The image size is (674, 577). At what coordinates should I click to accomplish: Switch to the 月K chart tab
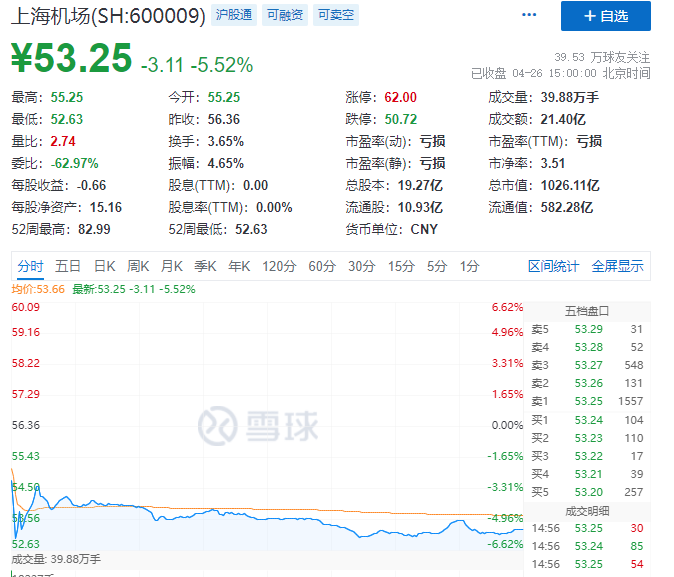(x=172, y=267)
